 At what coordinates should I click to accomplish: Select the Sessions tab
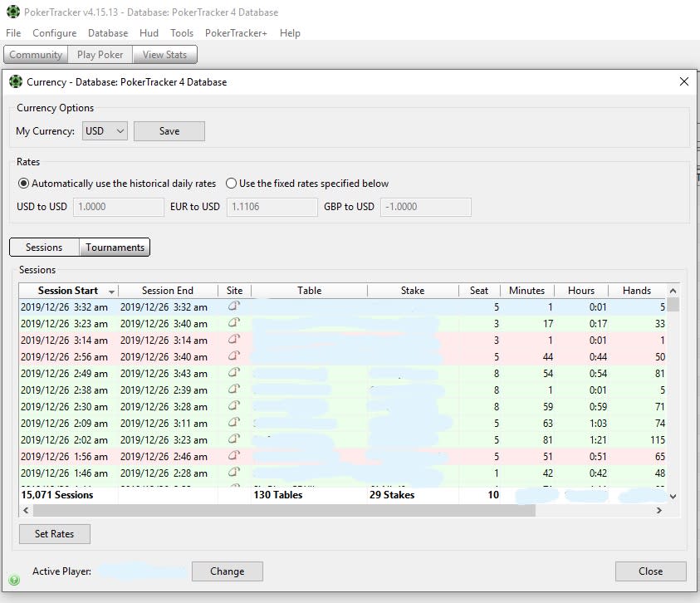click(44, 247)
